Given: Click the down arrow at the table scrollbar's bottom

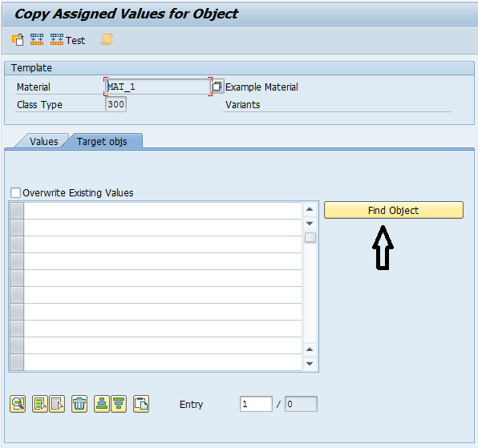Looking at the screenshot, I should pyautogui.click(x=310, y=364).
